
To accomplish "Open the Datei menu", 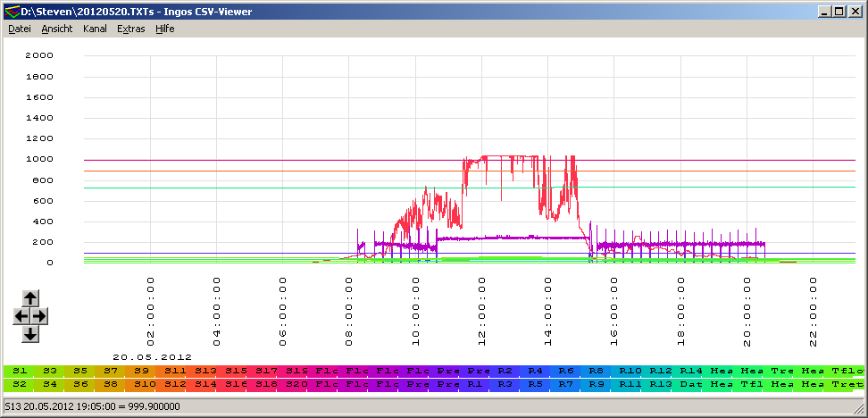I will [x=20, y=29].
